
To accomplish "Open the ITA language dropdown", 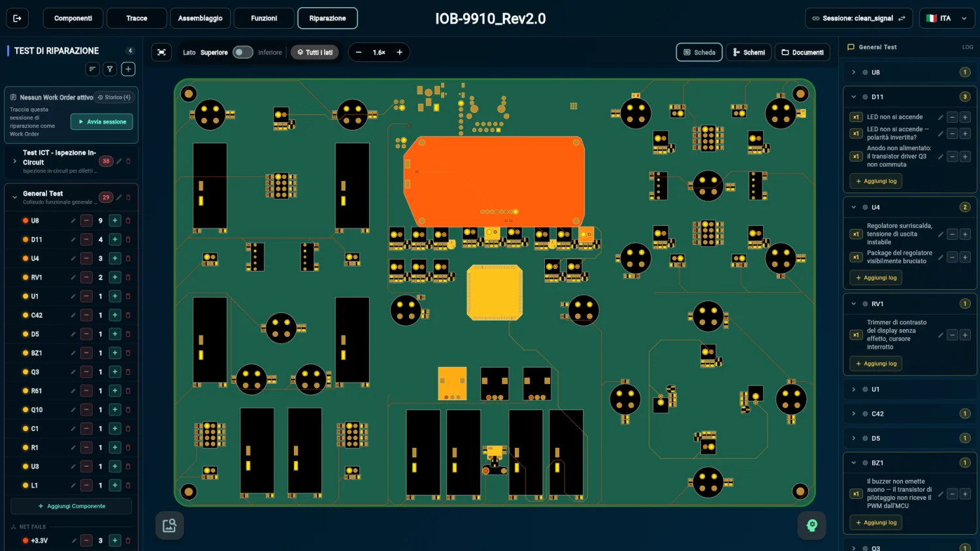I will [x=946, y=18].
